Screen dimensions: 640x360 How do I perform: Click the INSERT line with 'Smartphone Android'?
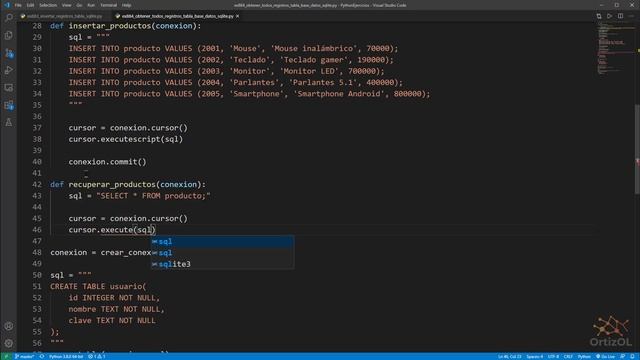[249, 94]
